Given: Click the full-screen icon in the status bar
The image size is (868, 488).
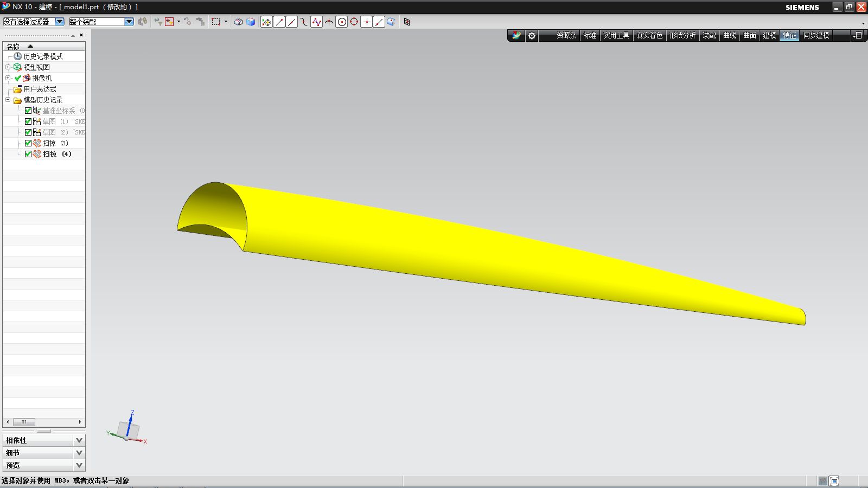Looking at the screenshot, I should (834, 481).
